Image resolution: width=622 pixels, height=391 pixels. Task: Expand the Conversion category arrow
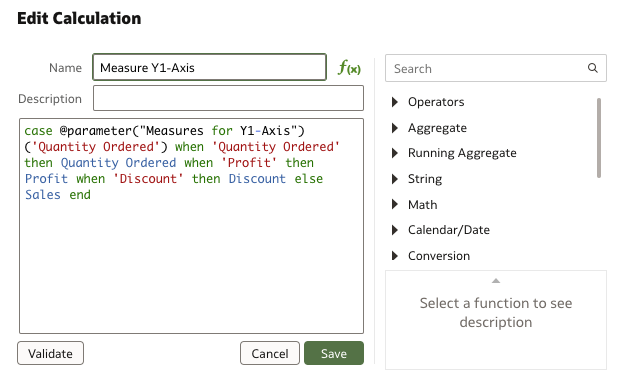pyautogui.click(x=394, y=256)
